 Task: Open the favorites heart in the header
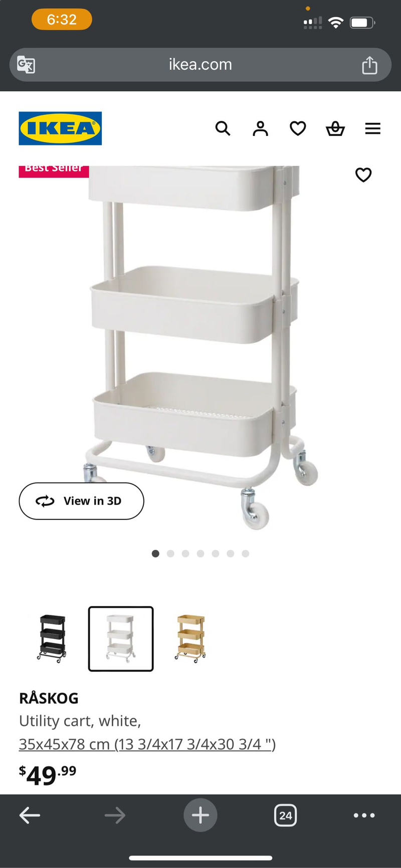[x=298, y=129]
